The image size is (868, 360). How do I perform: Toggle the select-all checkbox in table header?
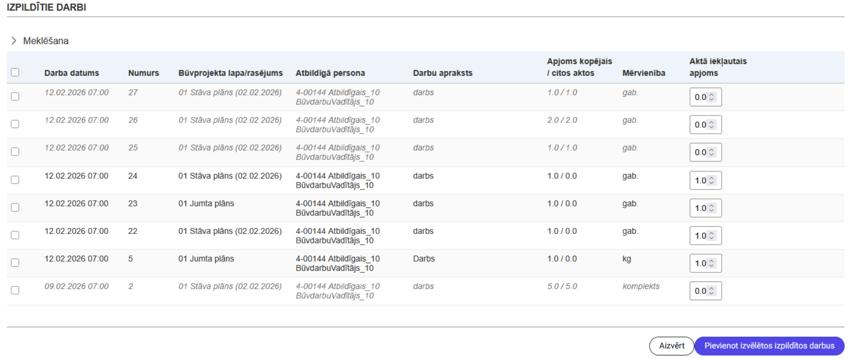(x=15, y=72)
